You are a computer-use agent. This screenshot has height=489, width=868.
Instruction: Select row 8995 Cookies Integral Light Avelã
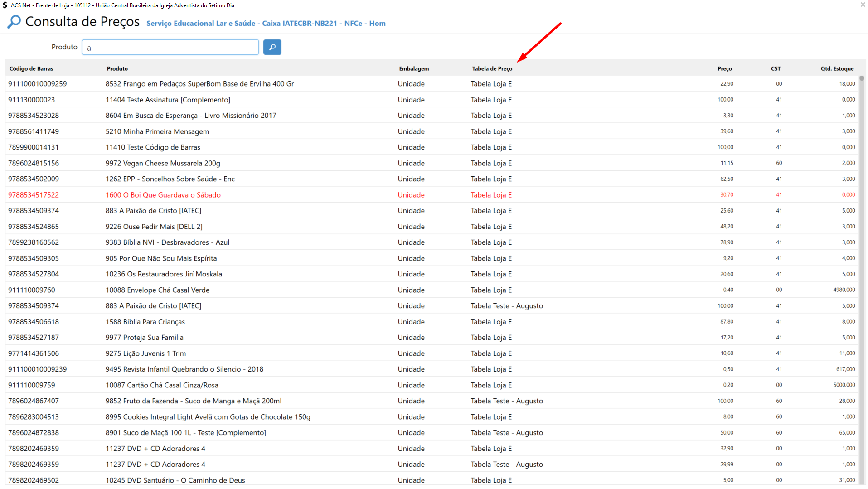coord(432,417)
